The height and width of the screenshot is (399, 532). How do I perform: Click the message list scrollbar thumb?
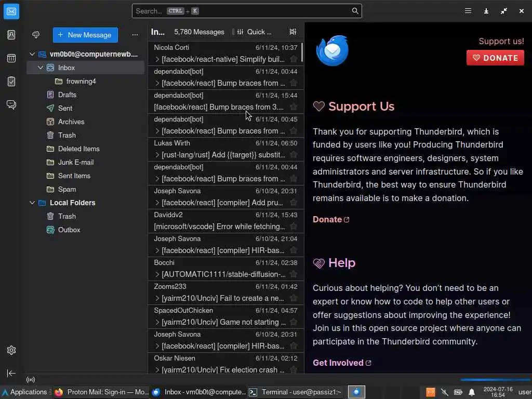[x=302, y=52]
